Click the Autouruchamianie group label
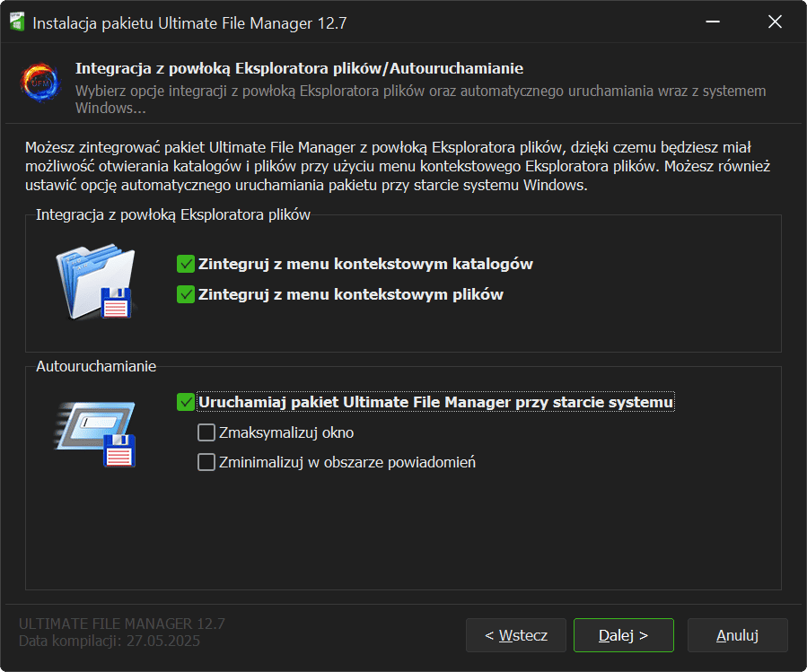Viewport: 807px width, 672px height. pyautogui.click(x=96, y=366)
